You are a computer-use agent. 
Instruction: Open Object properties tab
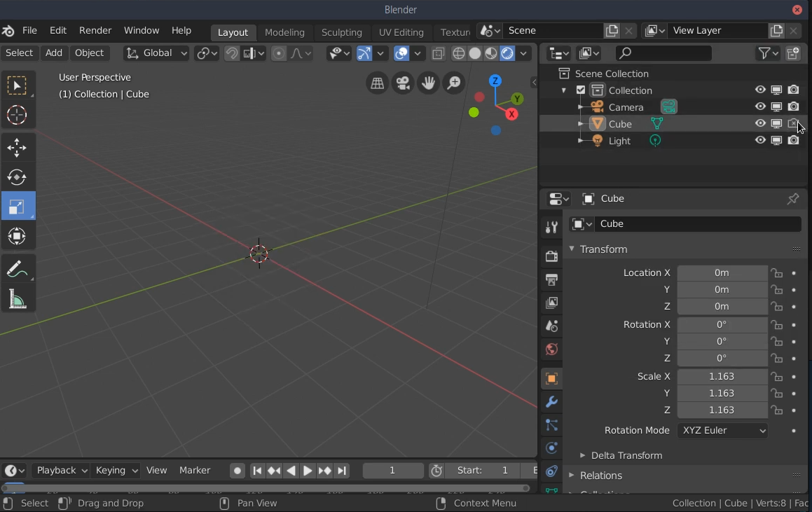551,378
